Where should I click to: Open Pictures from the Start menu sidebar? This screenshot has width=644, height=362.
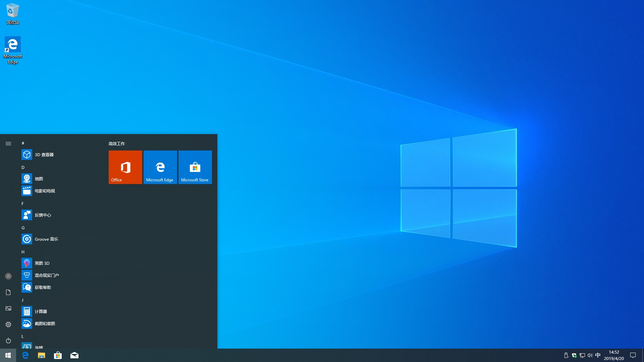8,308
